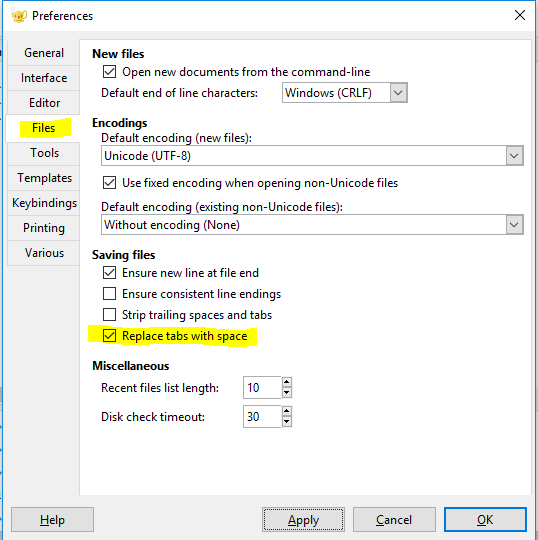This screenshot has height=540, width=538.
Task: Click the Geany teapot icon in title bar
Action: [19, 15]
